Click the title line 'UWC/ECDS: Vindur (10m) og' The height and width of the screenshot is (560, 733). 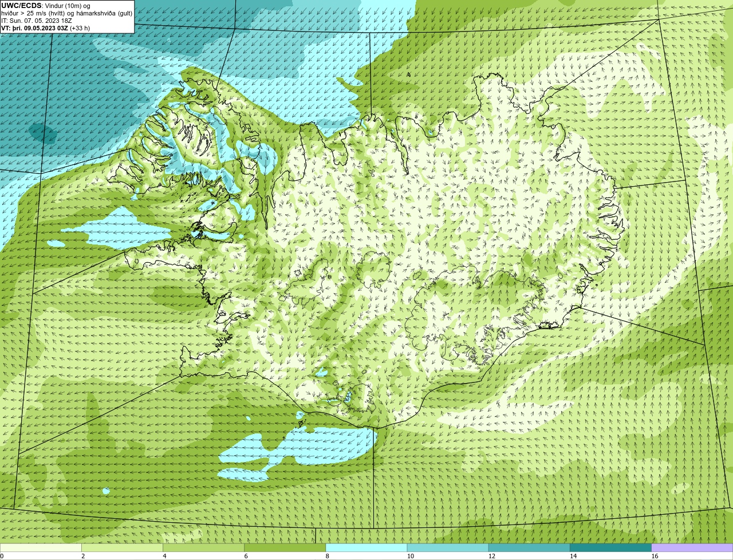pos(46,6)
